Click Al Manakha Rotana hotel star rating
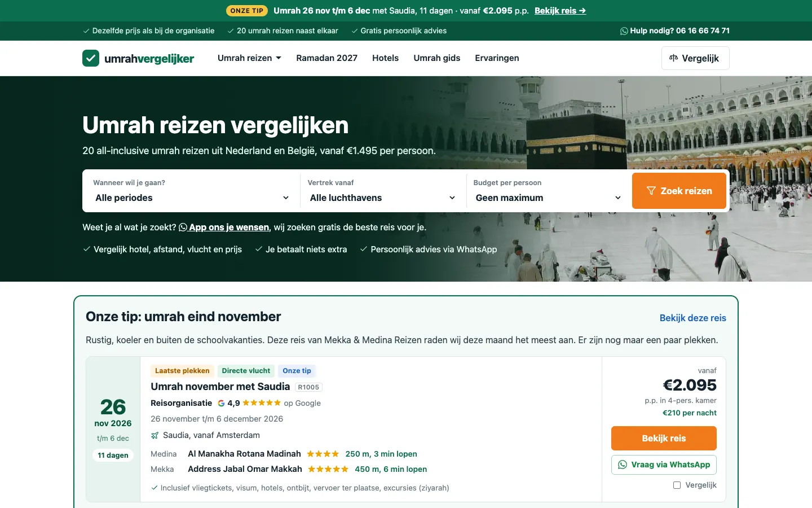 (x=323, y=454)
